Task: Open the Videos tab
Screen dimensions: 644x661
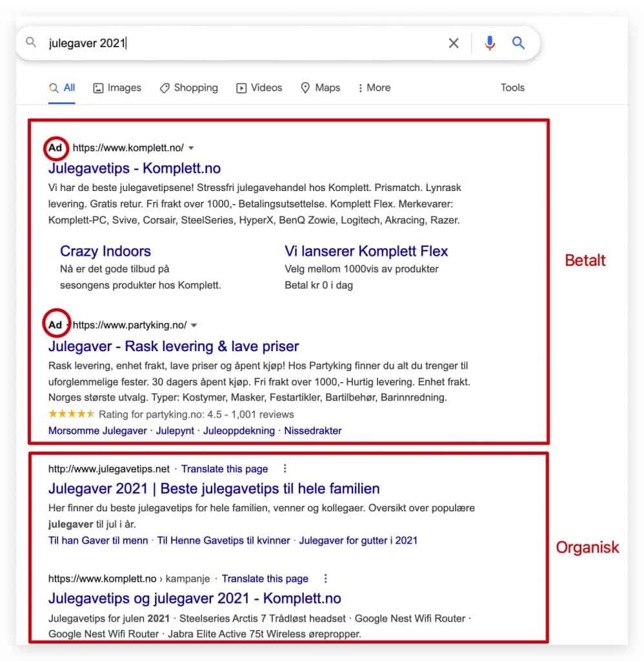Action: (259, 88)
